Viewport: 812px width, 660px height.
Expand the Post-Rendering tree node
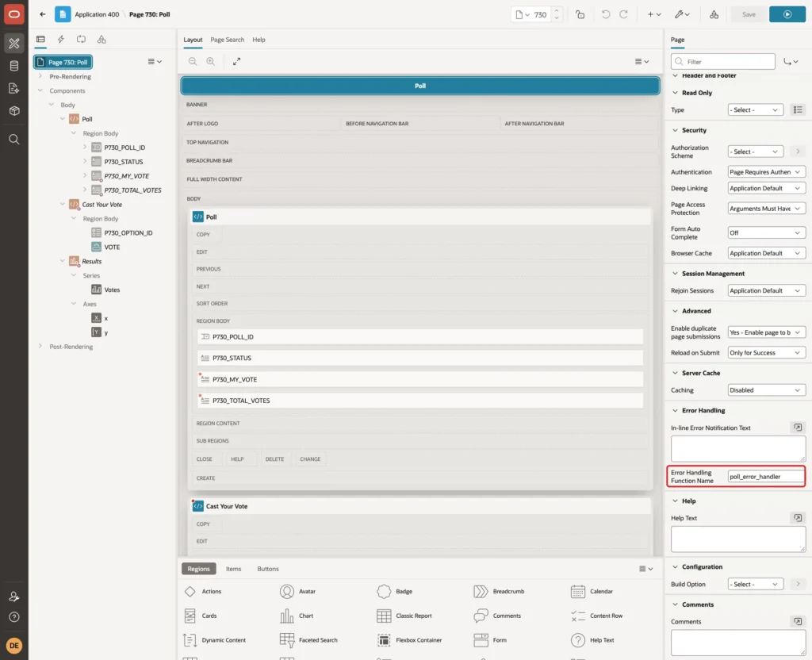40,346
